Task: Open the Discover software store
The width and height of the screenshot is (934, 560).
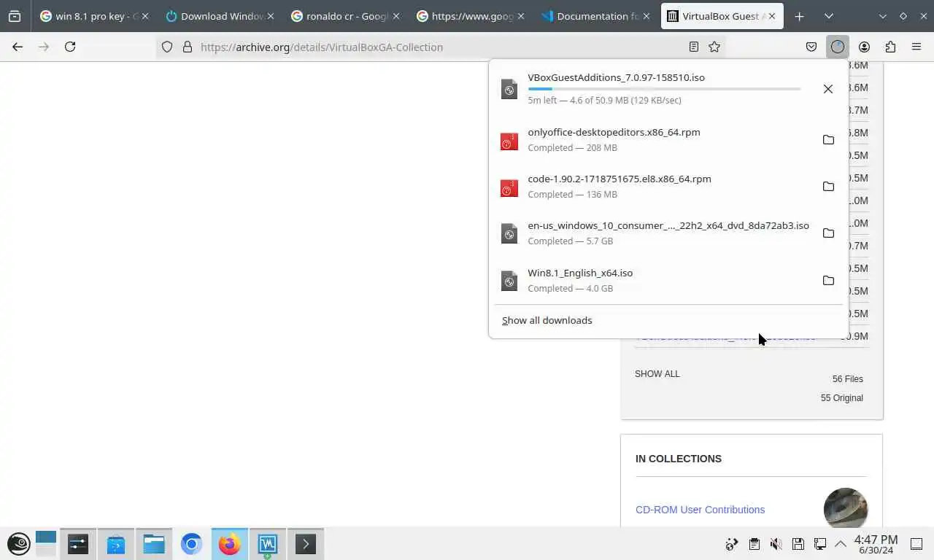Action: pos(116,544)
